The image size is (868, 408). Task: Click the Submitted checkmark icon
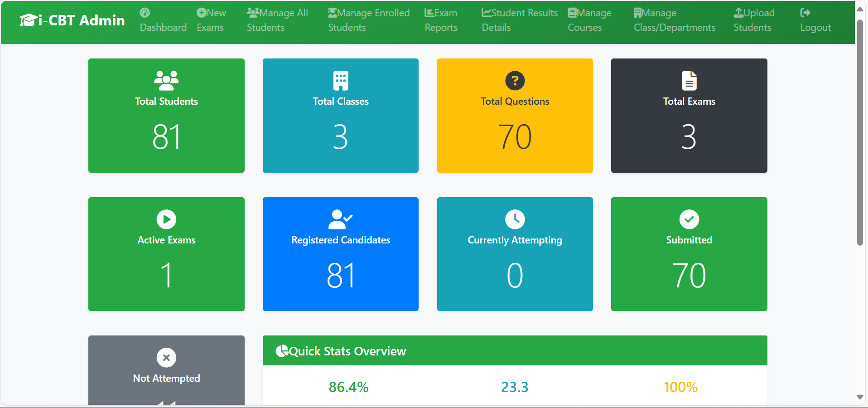(x=689, y=219)
